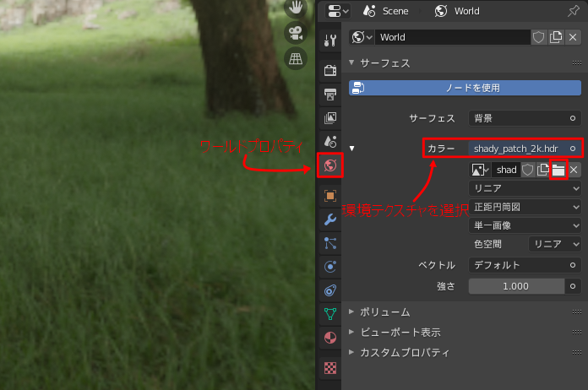Image resolution: width=588 pixels, height=390 pixels.
Task: Open the Modifier properties wrench tab
Action: click(x=330, y=219)
